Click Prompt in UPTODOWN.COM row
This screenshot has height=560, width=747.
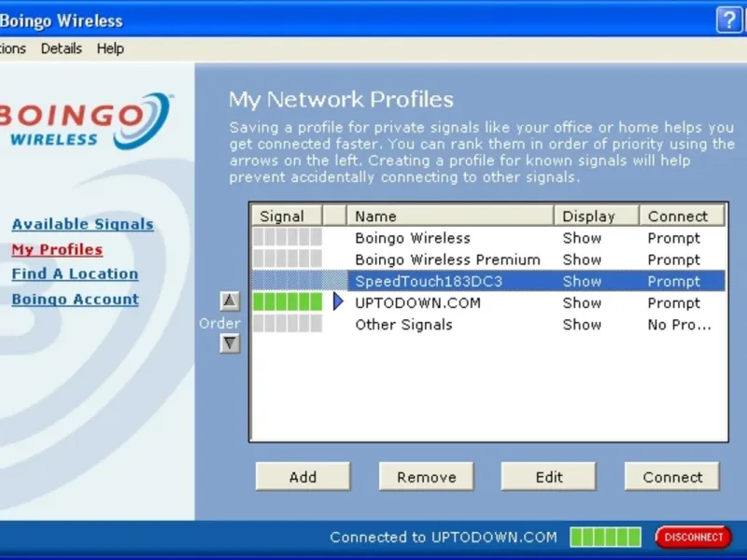(673, 303)
